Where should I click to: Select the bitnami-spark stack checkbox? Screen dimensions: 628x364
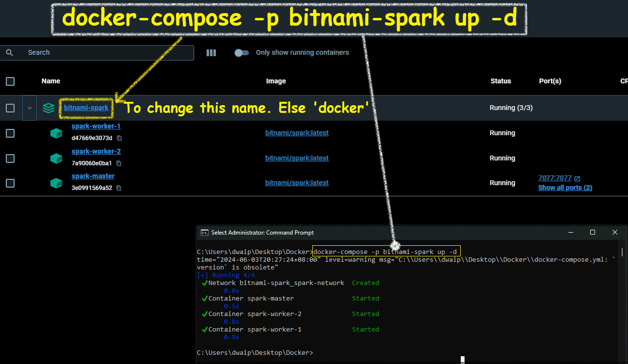[x=10, y=108]
